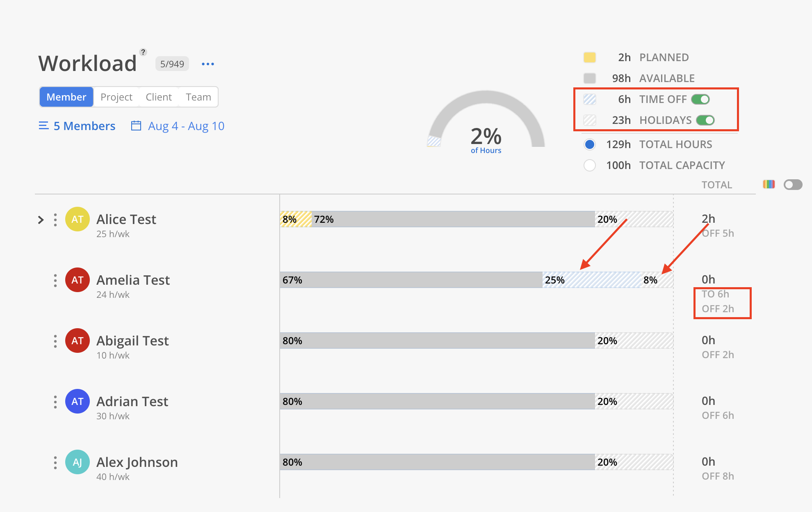Toggle the TIME OFF switch
This screenshot has width=812, height=512.
pyautogui.click(x=700, y=99)
